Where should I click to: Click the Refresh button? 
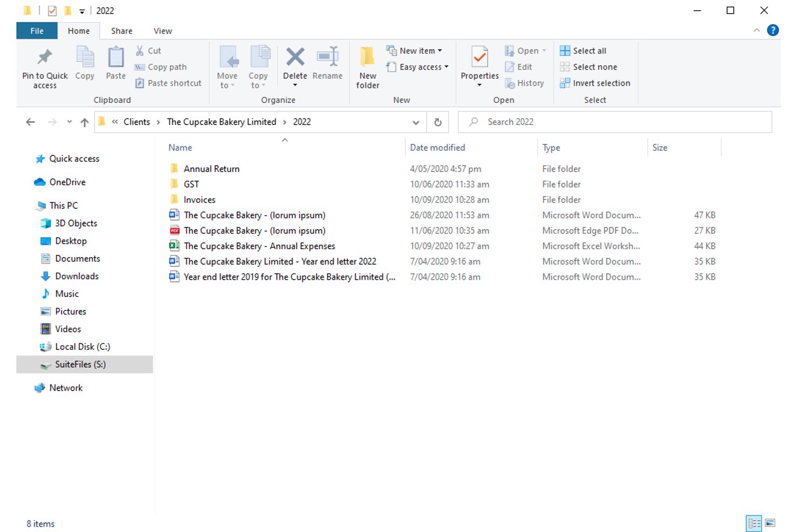click(438, 122)
